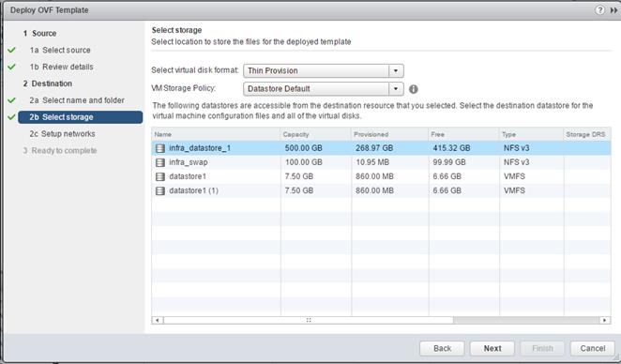Click the VMFS type of datastore1 (1)
621x364 pixels.
point(514,190)
